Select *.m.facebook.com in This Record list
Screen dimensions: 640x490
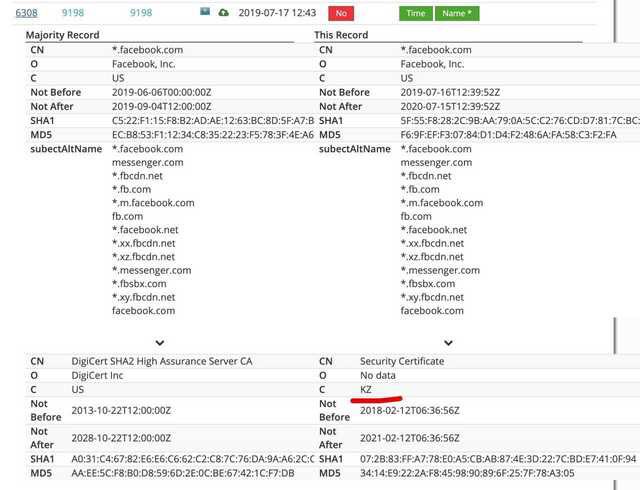pyautogui.click(x=442, y=203)
